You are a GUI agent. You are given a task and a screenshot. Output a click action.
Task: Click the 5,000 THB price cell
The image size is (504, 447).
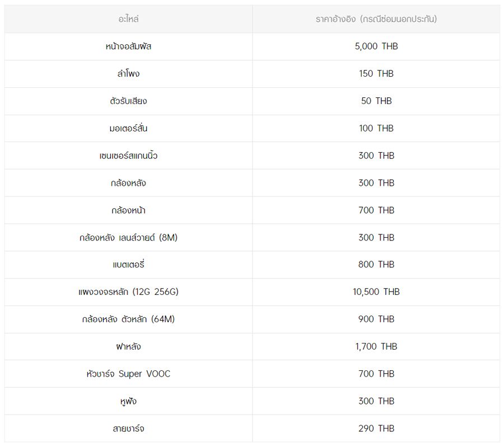click(x=376, y=46)
